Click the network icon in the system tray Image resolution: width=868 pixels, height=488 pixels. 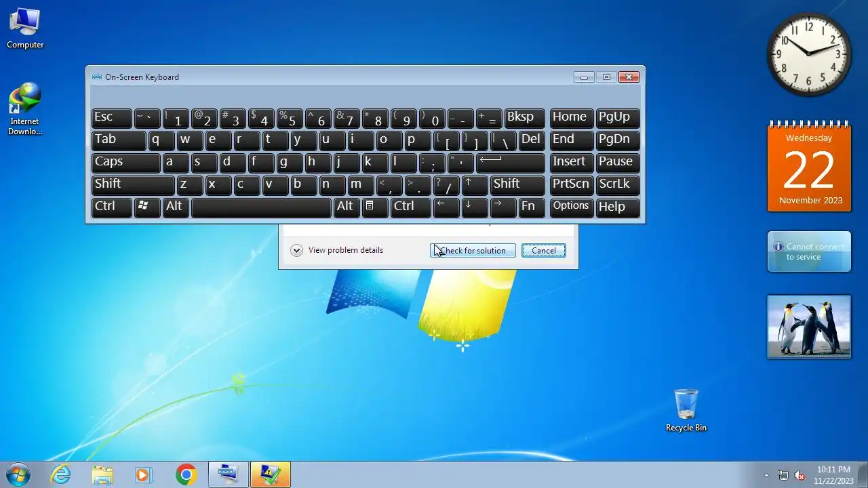pos(783,475)
